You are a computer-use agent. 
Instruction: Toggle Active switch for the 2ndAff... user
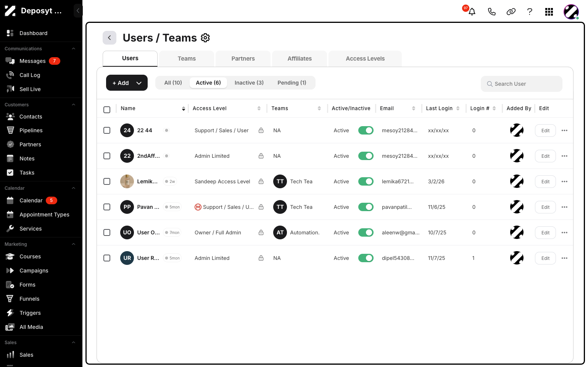tap(366, 156)
